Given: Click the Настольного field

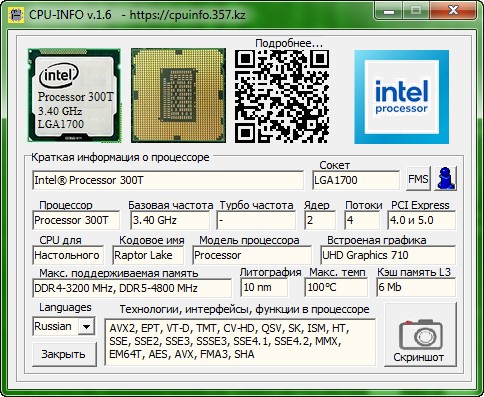Looking at the screenshot, I should tap(68, 255).
